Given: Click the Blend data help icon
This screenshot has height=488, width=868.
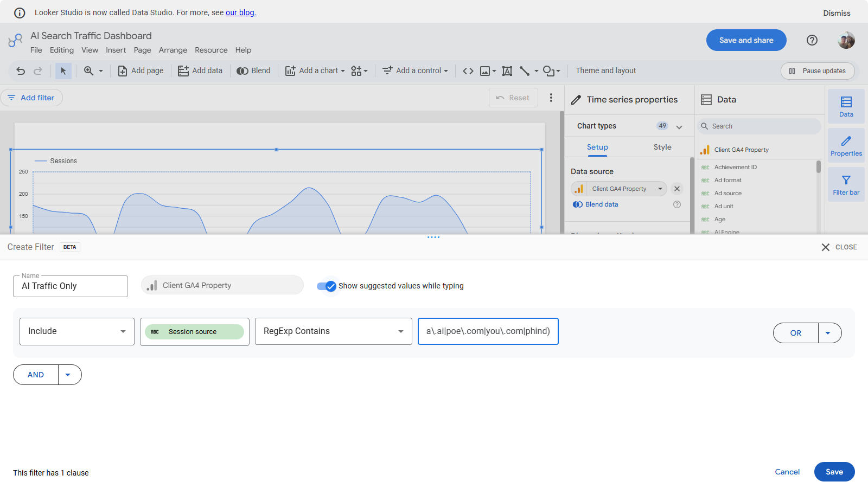Looking at the screenshot, I should pos(677,204).
